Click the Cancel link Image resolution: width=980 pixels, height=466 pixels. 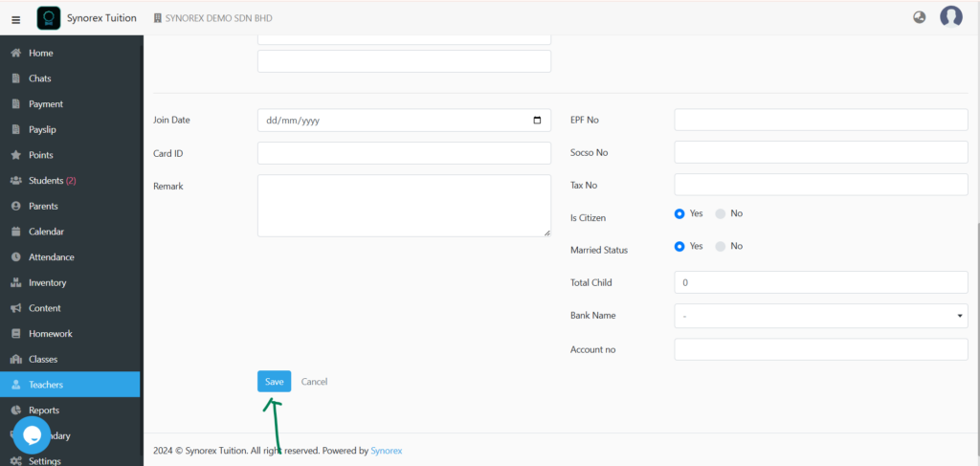click(x=314, y=382)
